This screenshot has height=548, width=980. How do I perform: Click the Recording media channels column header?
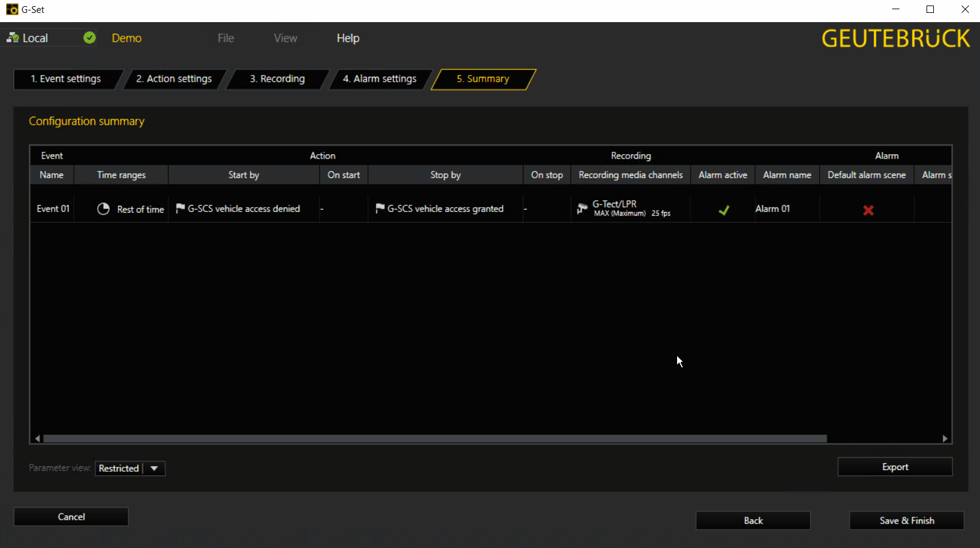pos(630,175)
